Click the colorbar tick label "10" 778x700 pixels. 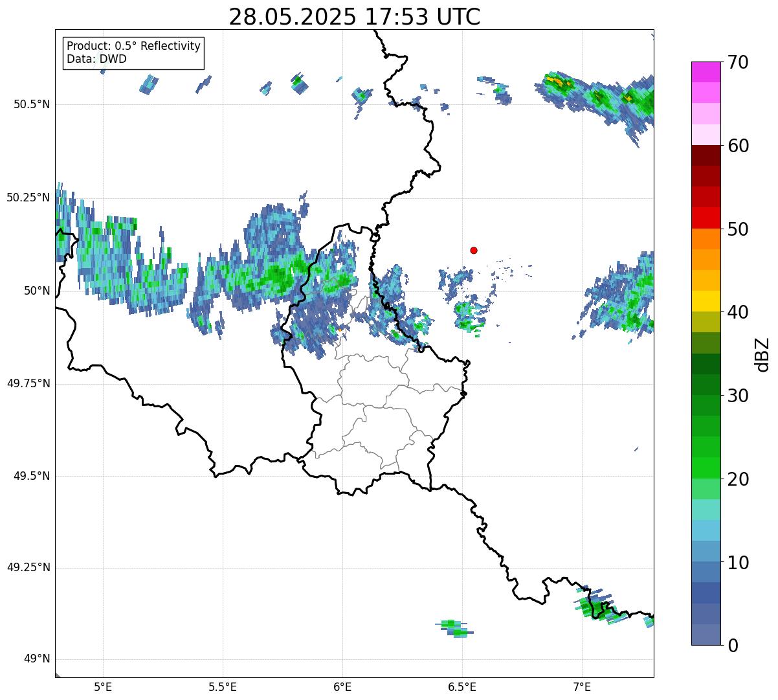[x=738, y=563]
